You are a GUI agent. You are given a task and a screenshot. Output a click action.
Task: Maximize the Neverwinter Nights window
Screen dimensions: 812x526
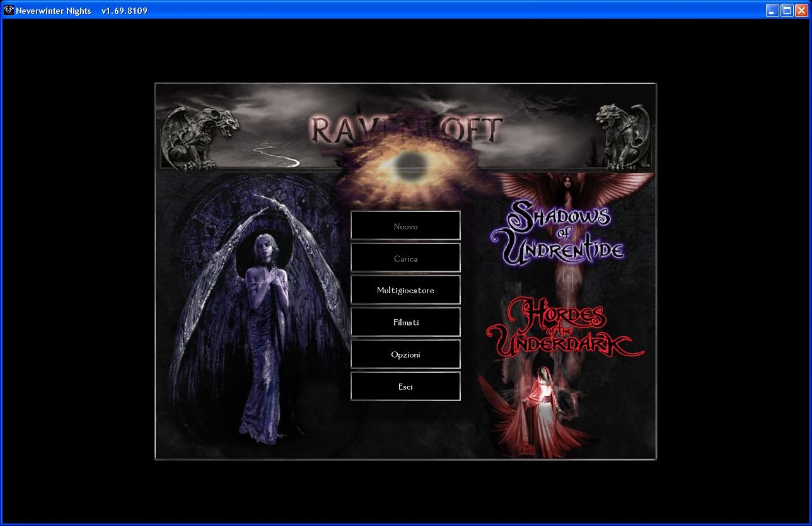787,10
